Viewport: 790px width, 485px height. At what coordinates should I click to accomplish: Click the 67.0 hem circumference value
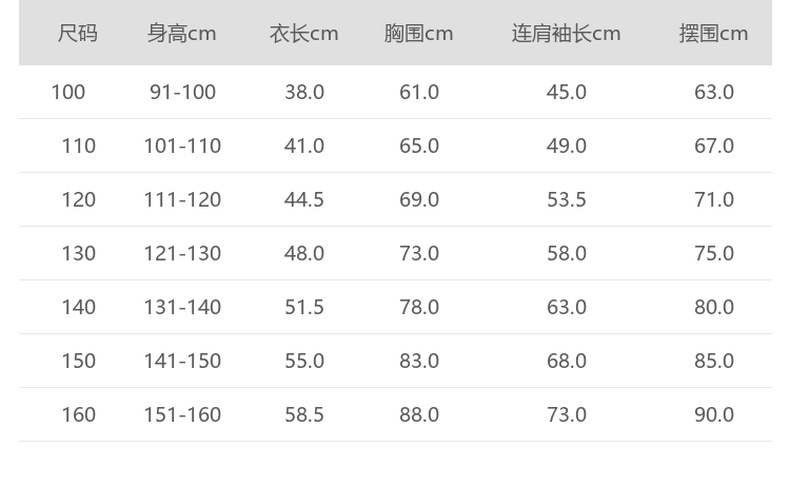tap(714, 146)
